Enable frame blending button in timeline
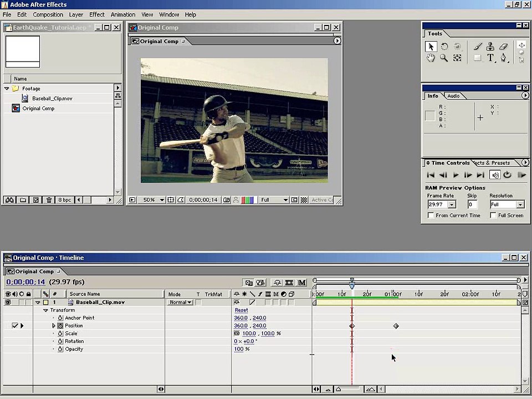532x399 pixels. coord(289,282)
